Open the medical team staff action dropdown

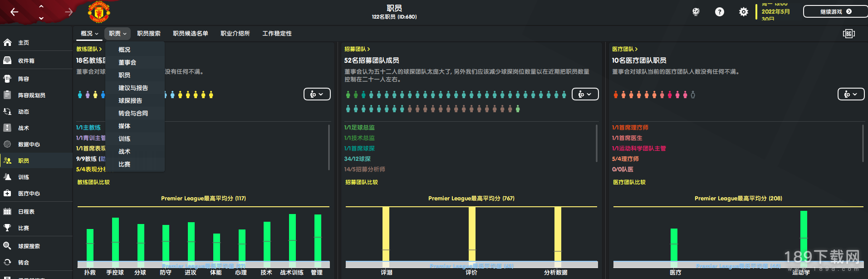pyautogui.click(x=851, y=94)
